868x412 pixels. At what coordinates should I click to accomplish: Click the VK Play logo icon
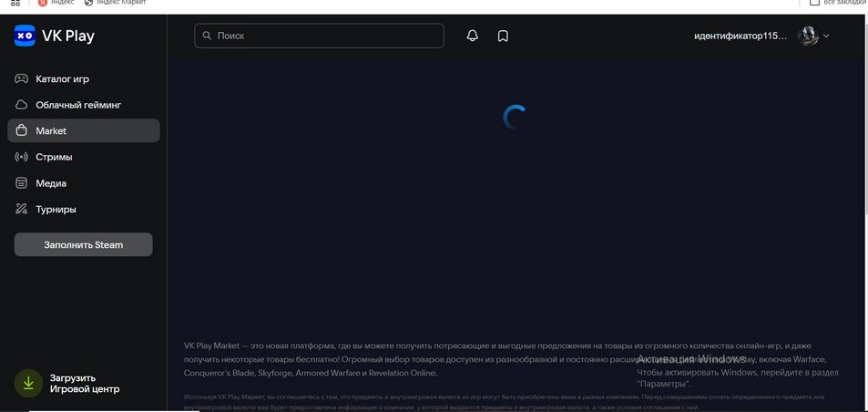pos(25,36)
